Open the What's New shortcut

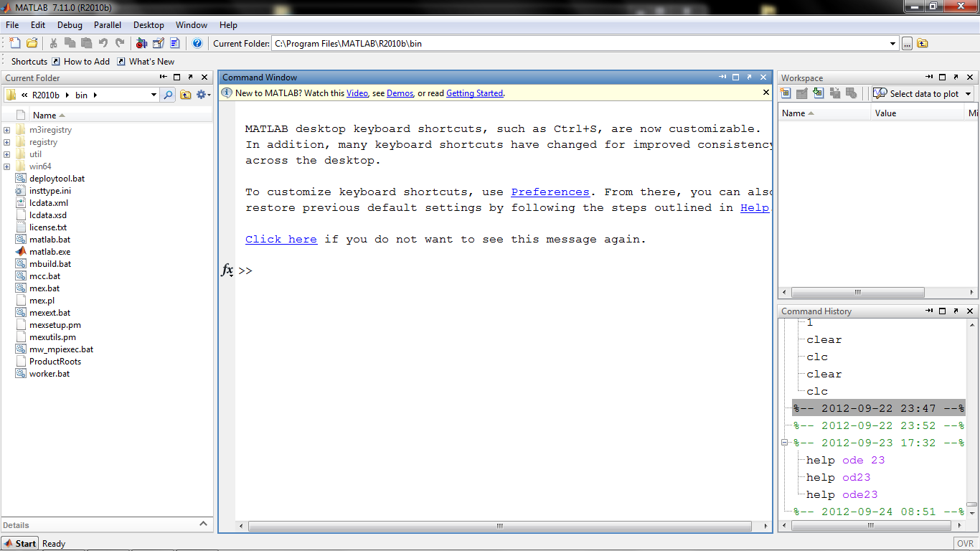click(146, 62)
